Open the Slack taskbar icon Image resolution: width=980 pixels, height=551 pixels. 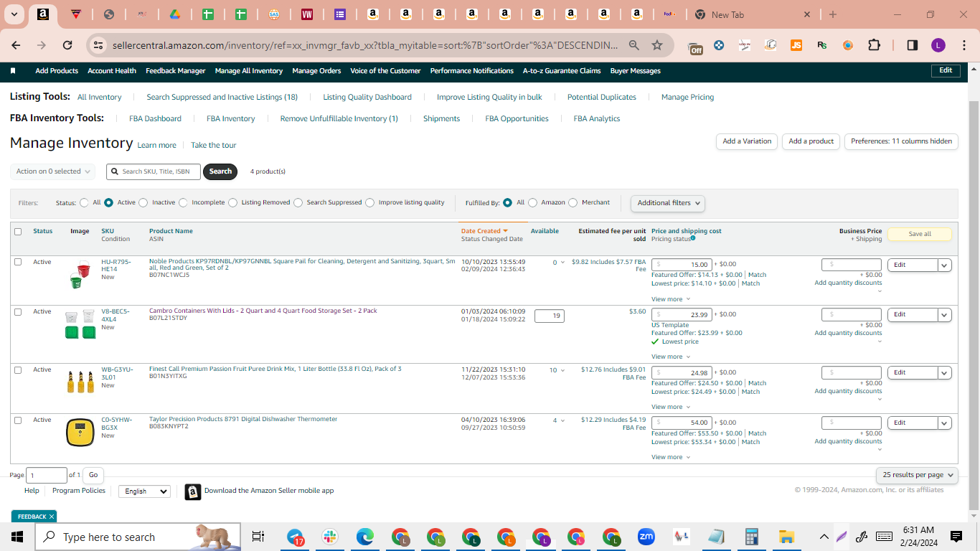coord(330,537)
